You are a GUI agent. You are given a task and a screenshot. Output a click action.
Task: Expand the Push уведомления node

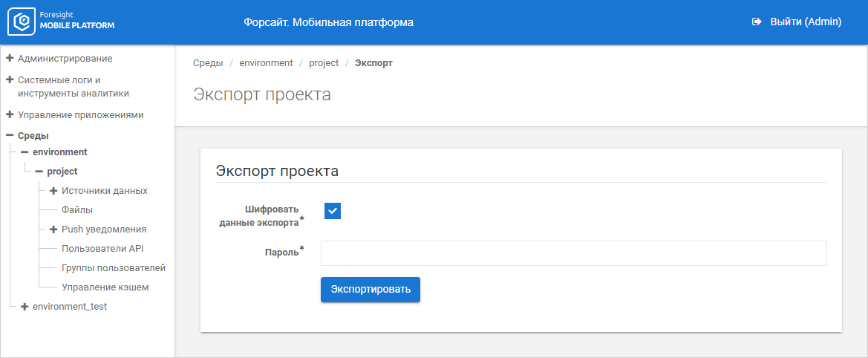pyautogui.click(x=53, y=230)
